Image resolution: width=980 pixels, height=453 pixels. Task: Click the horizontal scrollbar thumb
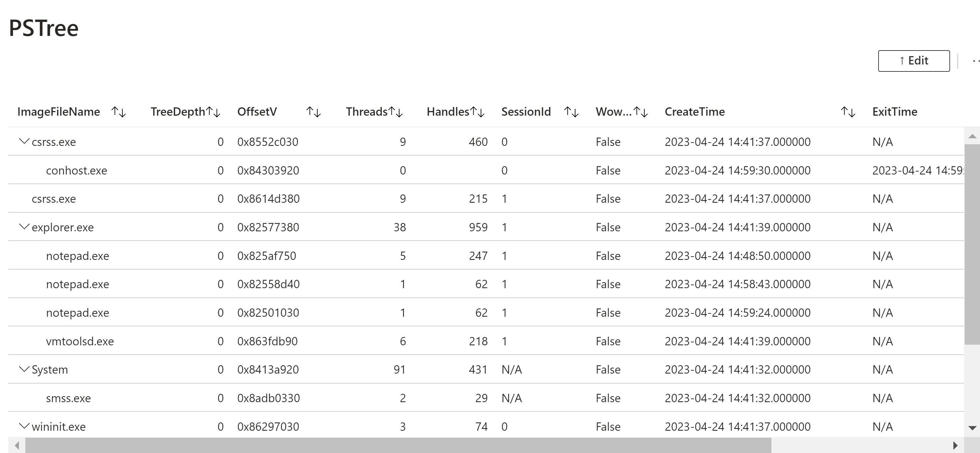pos(398,445)
